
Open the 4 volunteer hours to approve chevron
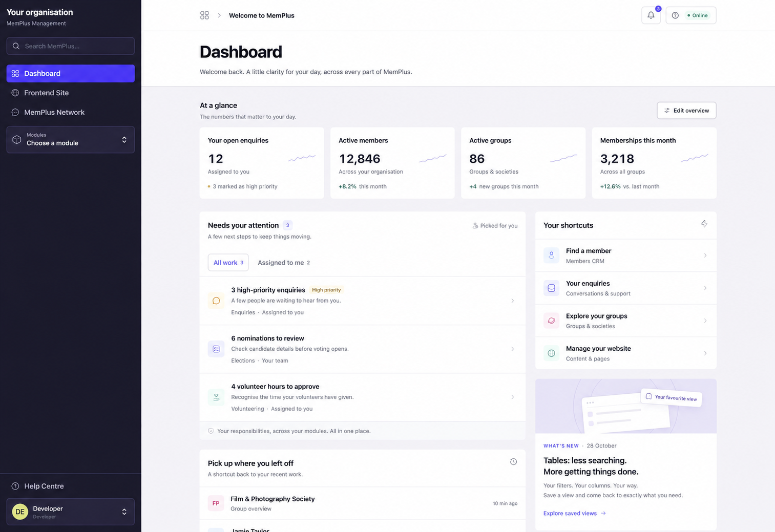(x=512, y=397)
